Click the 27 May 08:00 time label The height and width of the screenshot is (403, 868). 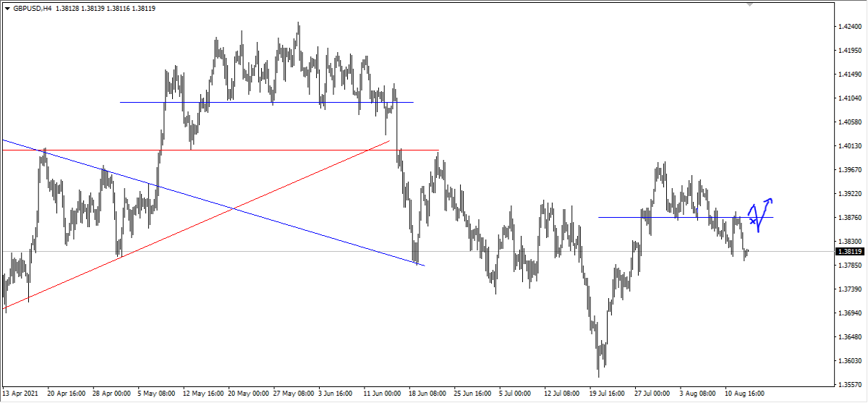point(292,394)
